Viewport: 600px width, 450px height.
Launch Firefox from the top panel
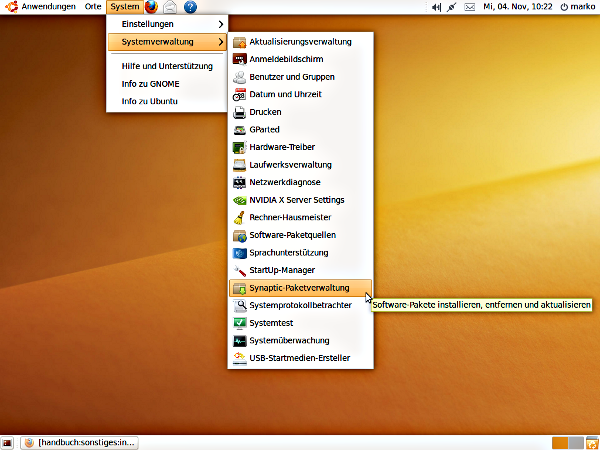coord(152,7)
